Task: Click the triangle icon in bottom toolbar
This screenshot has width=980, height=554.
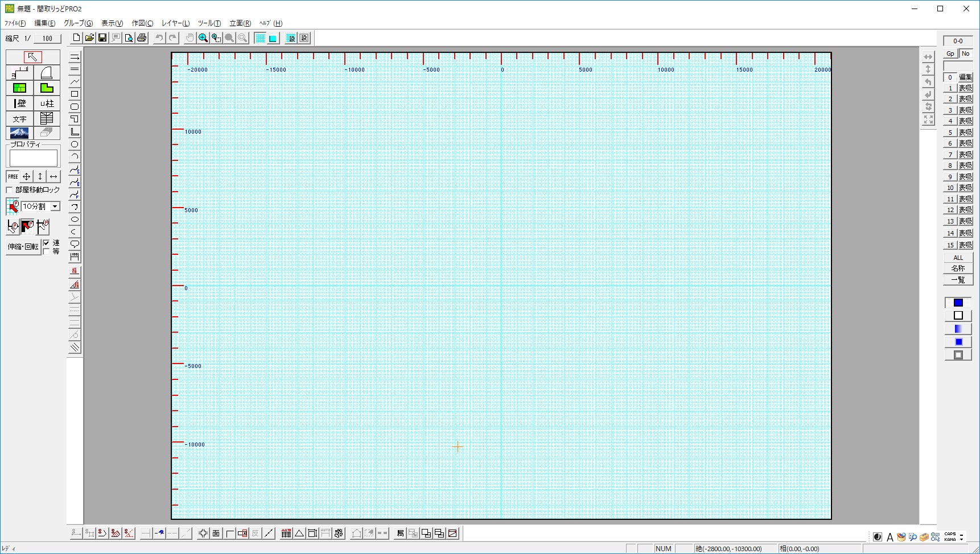Action: (299, 533)
